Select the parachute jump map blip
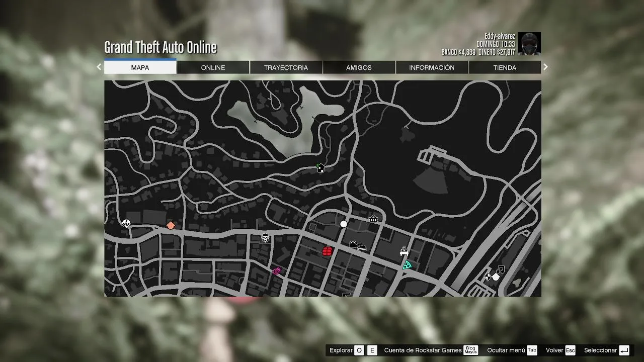Screen dimensions: 644x362 126,223
